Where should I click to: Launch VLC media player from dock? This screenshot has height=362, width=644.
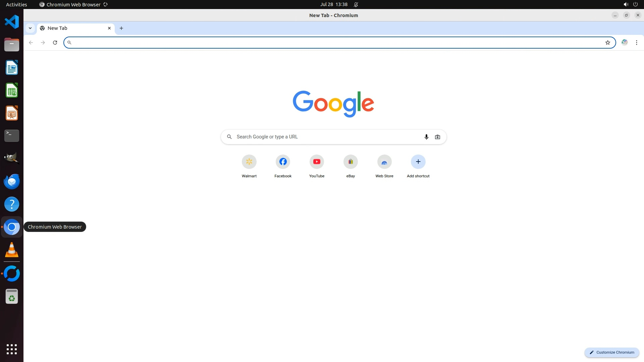click(x=12, y=250)
